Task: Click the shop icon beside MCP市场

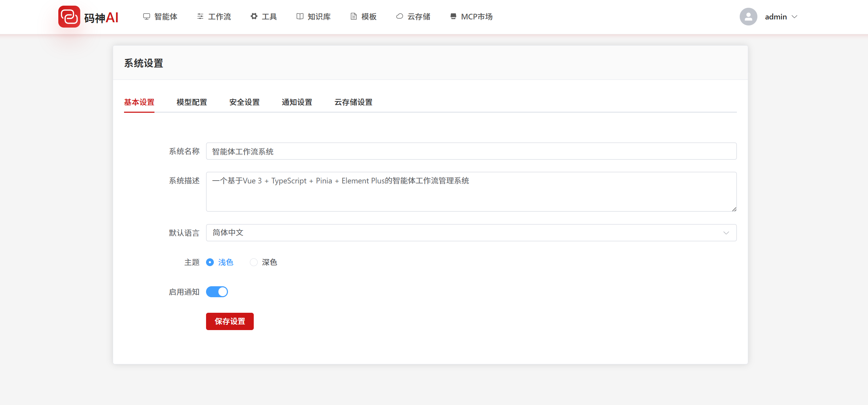Action: (453, 17)
